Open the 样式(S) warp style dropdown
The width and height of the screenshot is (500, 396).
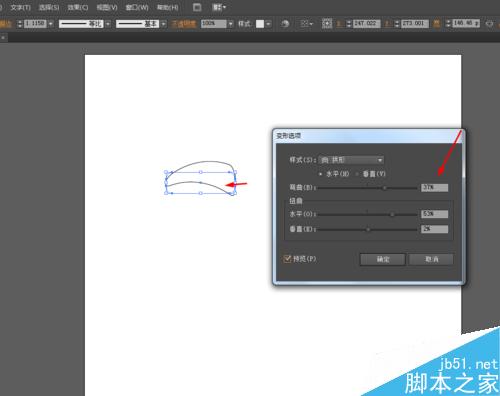[351, 160]
